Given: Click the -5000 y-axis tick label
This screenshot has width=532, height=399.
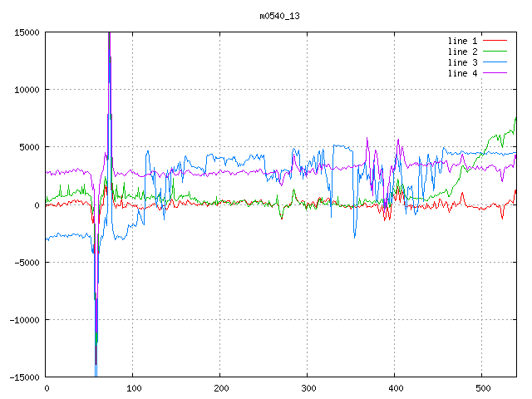Looking at the screenshot, I should point(26,263).
